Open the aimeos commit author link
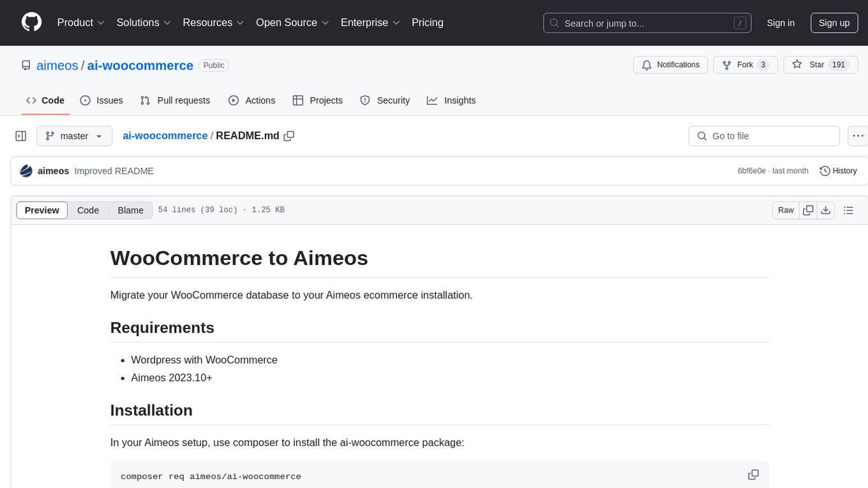 (x=53, y=171)
